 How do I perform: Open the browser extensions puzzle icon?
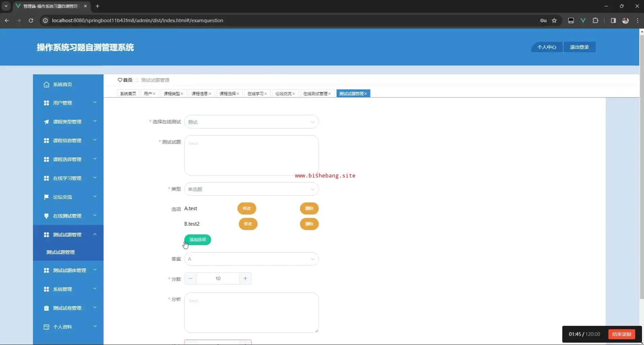[595, 21]
